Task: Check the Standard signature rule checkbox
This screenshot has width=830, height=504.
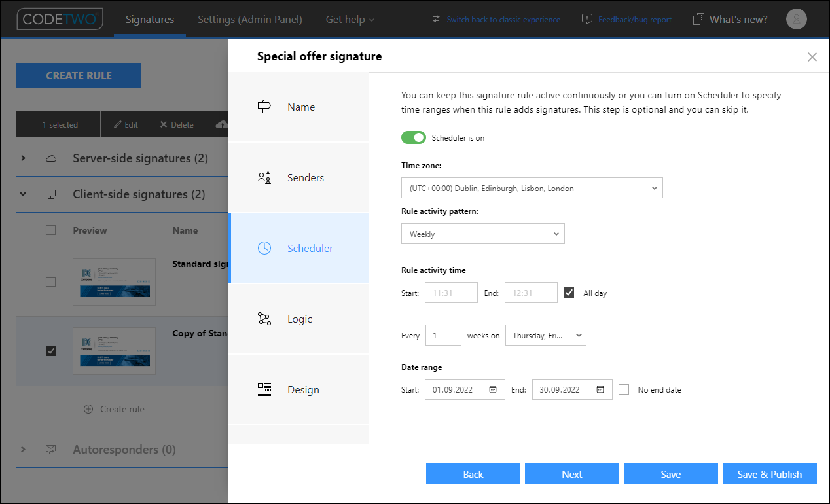Action: tap(51, 281)
